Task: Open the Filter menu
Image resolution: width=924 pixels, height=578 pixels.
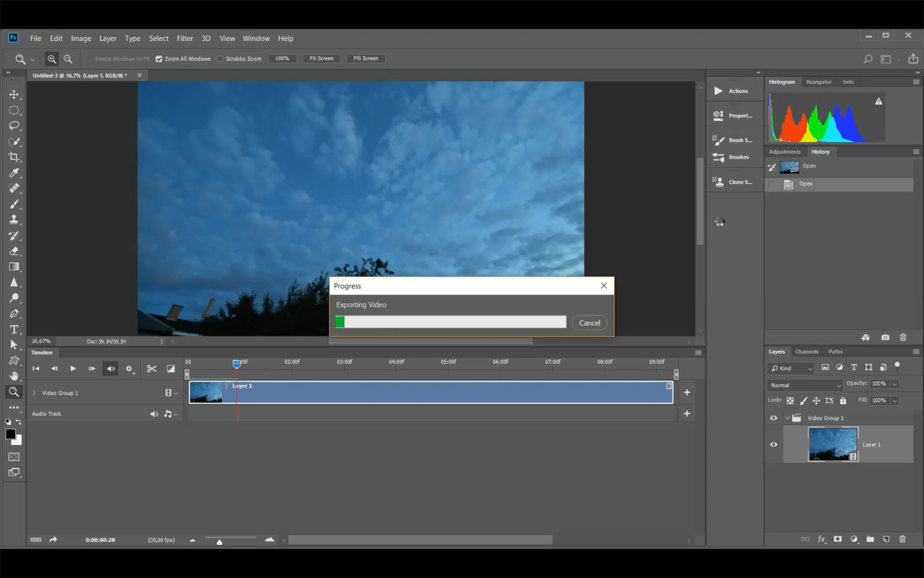Action: pos(185,38)
